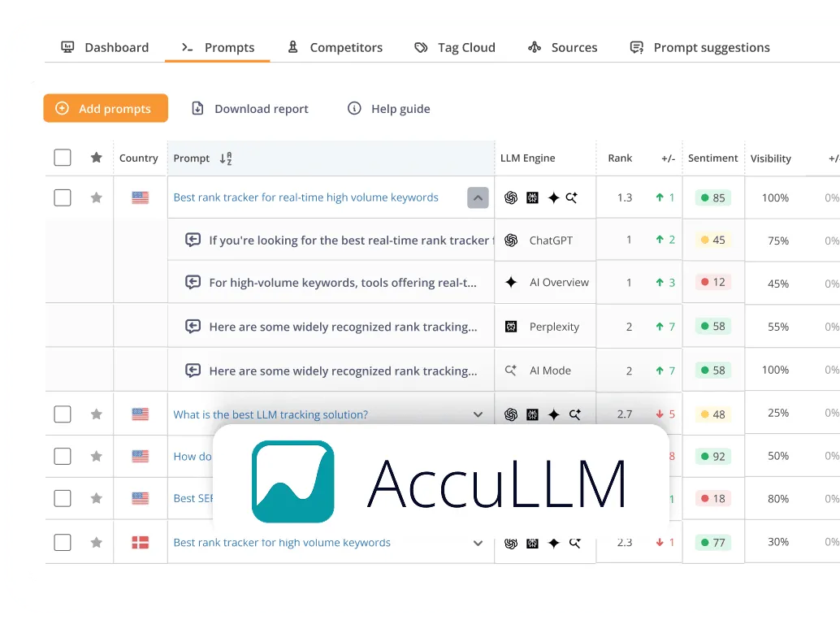
Task: Click the Add prompts button
Action: coord(106,108)
